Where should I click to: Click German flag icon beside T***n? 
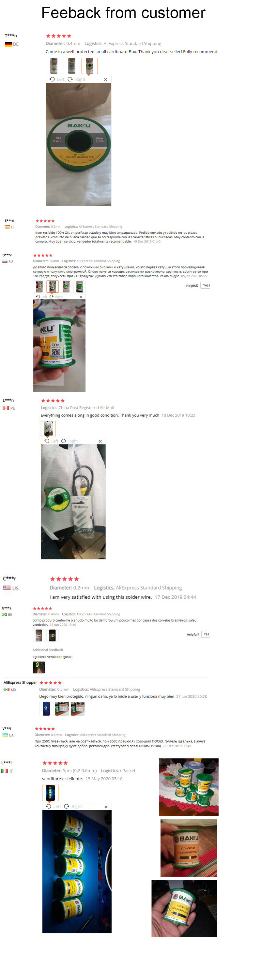[x=8, y=44]
